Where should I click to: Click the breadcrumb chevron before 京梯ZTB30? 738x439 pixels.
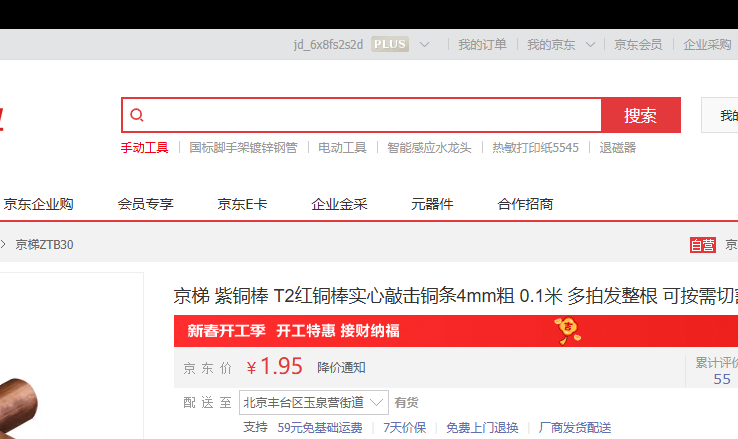click(x=3, y=244)
